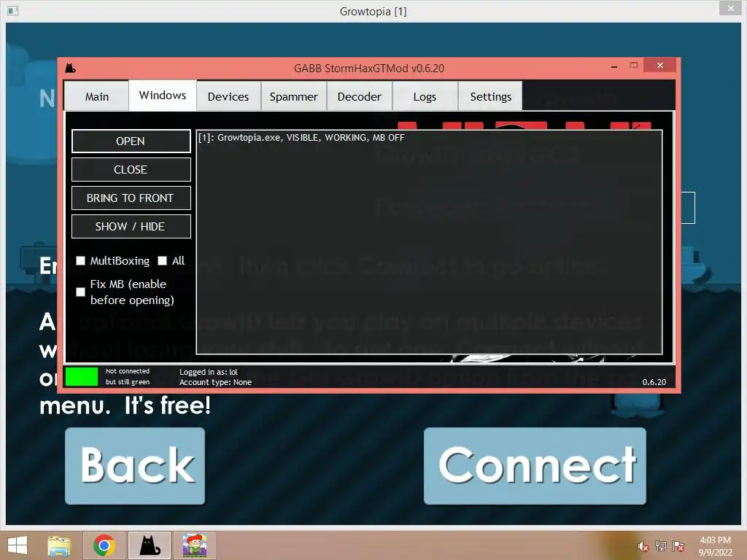
Task: Open the Devices tab
Action: (228, 96)
